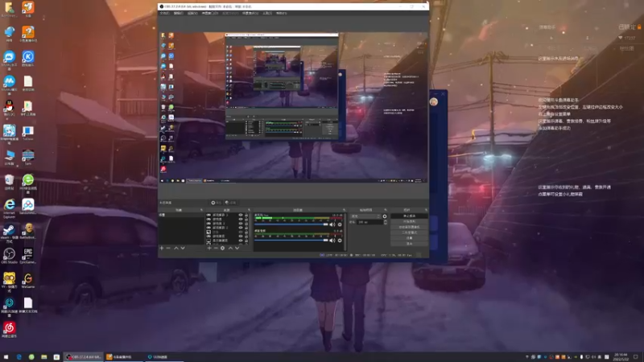The width and height of the screenshot is (644, 362).
Task: Move scene up in Scenes panel
Action: click(176, 248)
